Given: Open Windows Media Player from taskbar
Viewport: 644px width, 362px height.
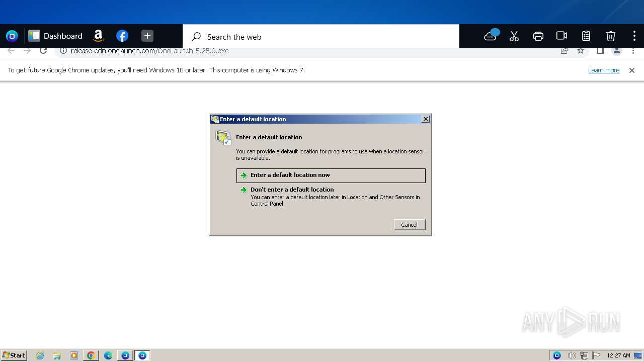Looking at the screenshot, I should point(74,355).
